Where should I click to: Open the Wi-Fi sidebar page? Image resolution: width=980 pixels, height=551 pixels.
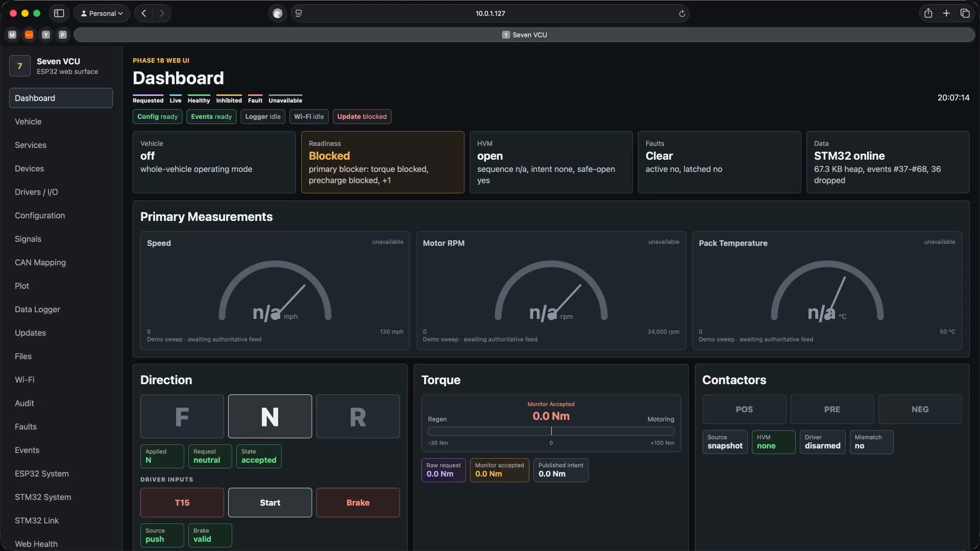tap(61, 380)
